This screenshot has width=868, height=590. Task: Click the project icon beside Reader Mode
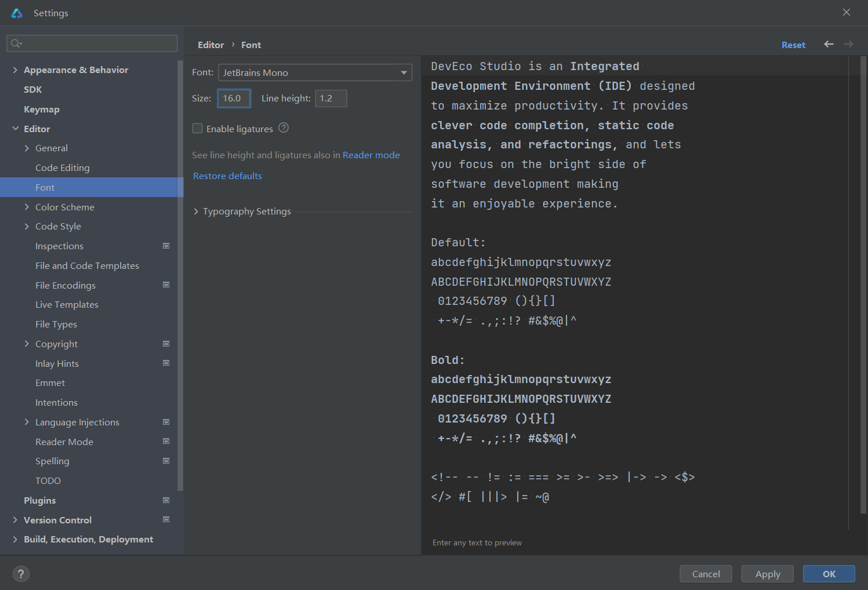coord(166,442)
